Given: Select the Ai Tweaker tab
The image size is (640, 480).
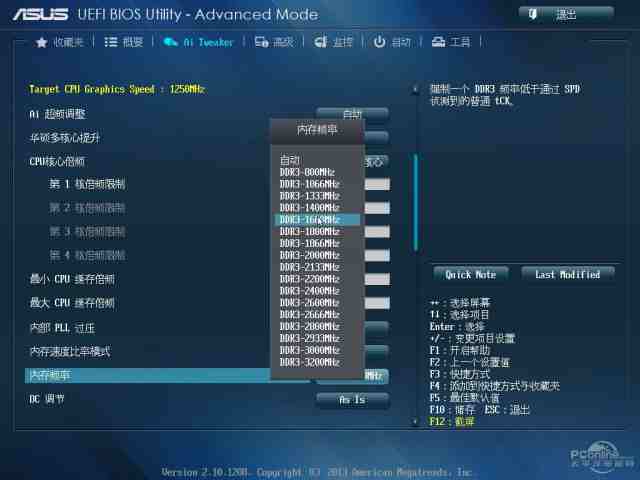Looking at the screenshot, I should tap(198, 42).
